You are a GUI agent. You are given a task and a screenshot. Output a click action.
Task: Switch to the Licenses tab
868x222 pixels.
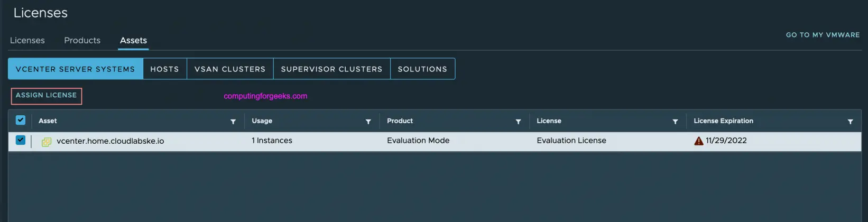tap(27, 40)
